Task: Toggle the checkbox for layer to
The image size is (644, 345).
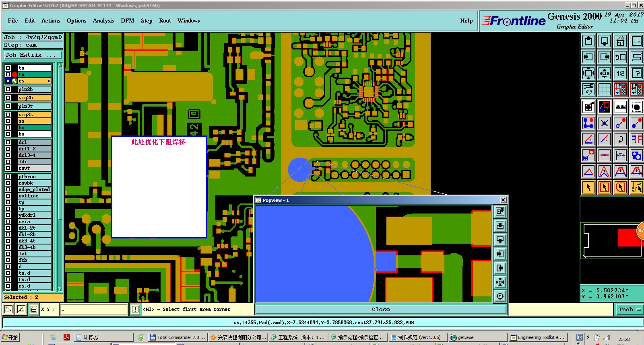Action: [x=8, y=68]
